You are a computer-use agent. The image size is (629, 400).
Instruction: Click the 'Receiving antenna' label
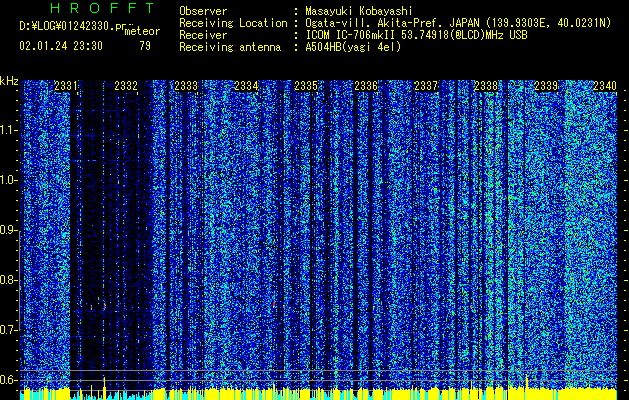click(230, 47)
